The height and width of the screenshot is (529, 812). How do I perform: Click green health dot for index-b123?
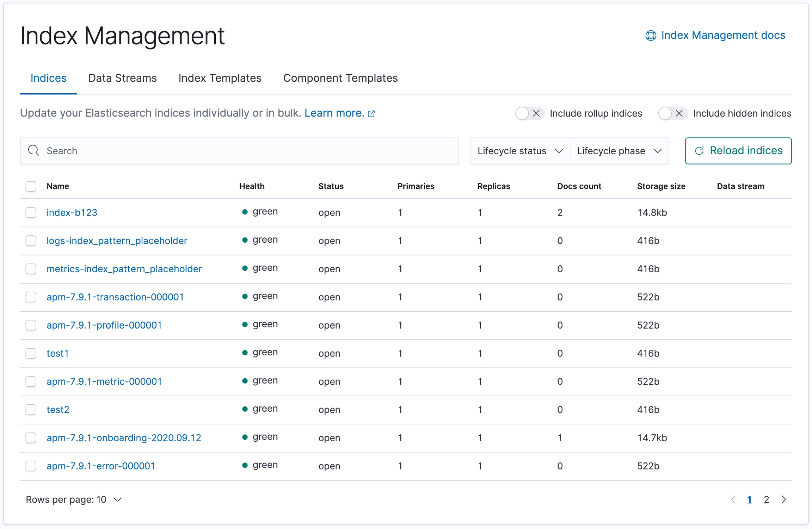(x=245, y=212)
